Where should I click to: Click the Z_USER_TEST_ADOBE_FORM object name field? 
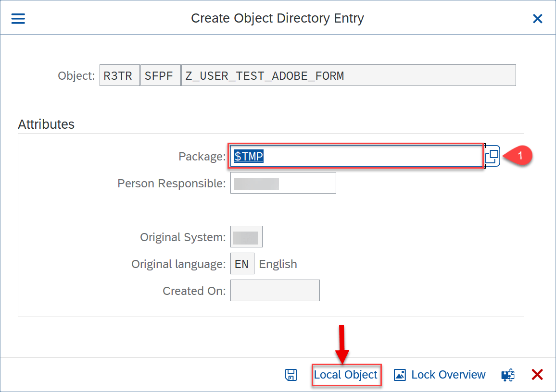pyautogui.click(x=348, y=75)
